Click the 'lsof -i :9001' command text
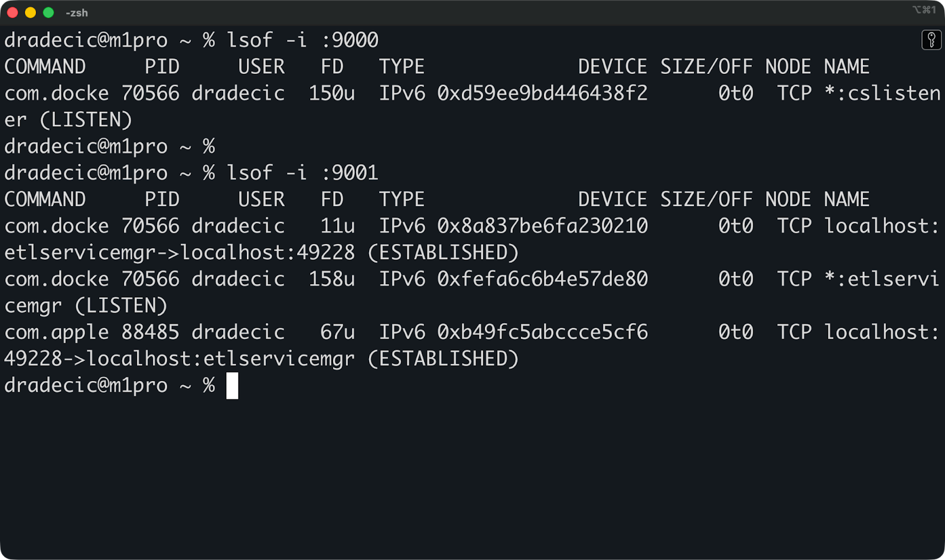 [x=302, y=172]
